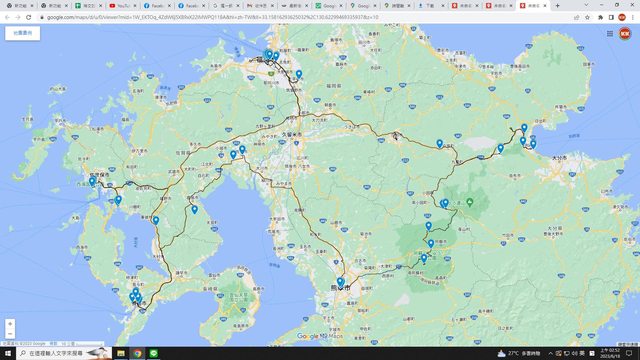Open the Windows Start menu
Screen dimensions: 640x360
[8, 353]
